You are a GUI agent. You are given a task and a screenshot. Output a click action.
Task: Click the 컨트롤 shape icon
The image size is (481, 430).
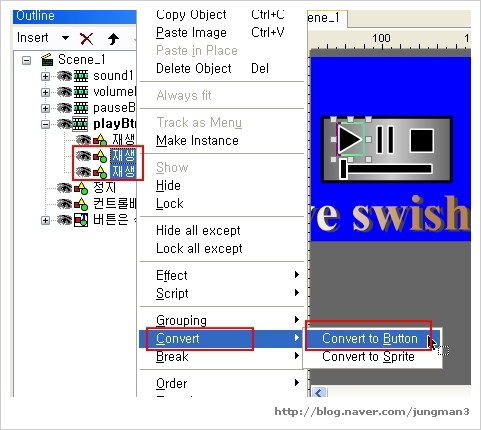coord(81,204)
